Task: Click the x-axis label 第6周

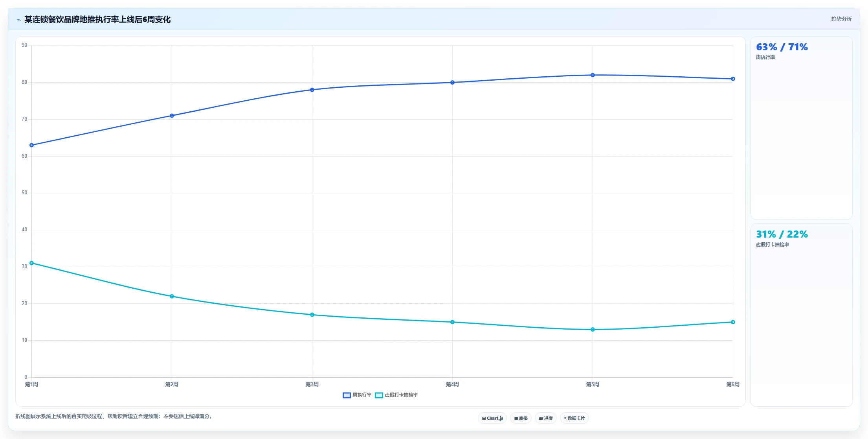Action: pos(733,384)
